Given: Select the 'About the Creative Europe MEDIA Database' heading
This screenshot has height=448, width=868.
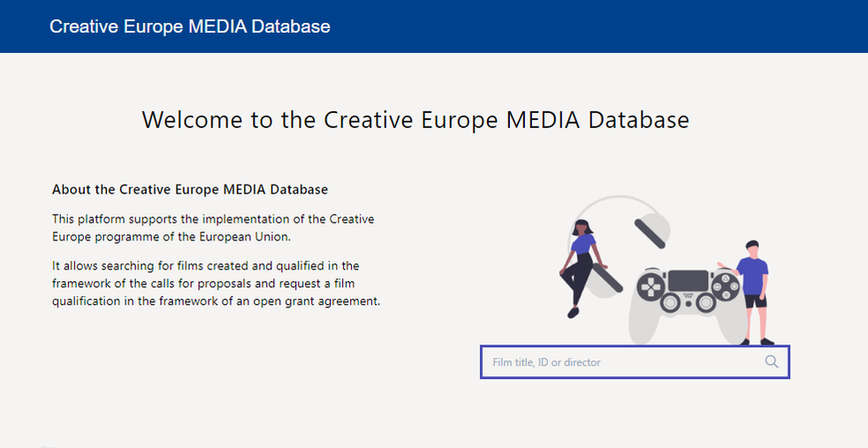Looking at the screenshot, I should tap(190, 189).
